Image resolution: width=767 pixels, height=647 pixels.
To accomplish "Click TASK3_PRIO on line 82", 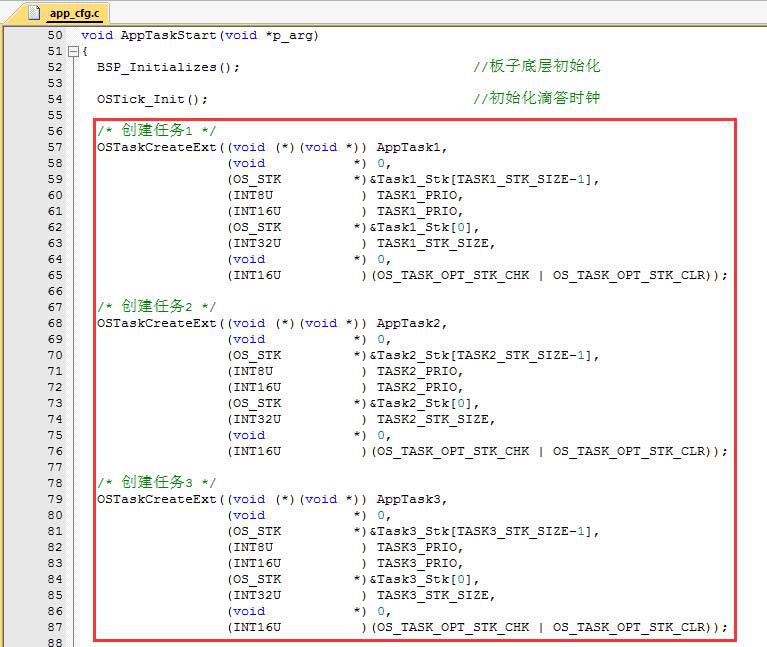I will pos(417,547).
